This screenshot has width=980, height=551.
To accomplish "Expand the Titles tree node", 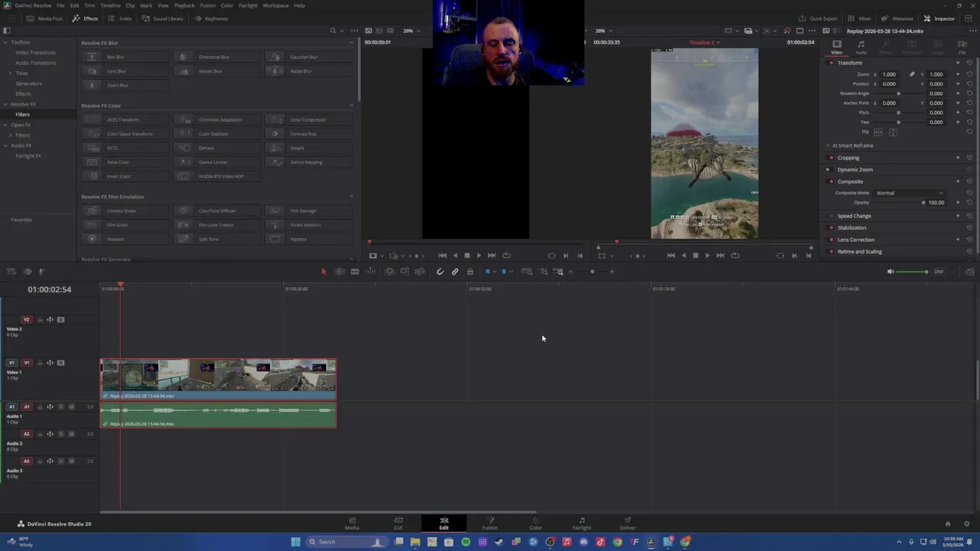I will tap(11, 73).
